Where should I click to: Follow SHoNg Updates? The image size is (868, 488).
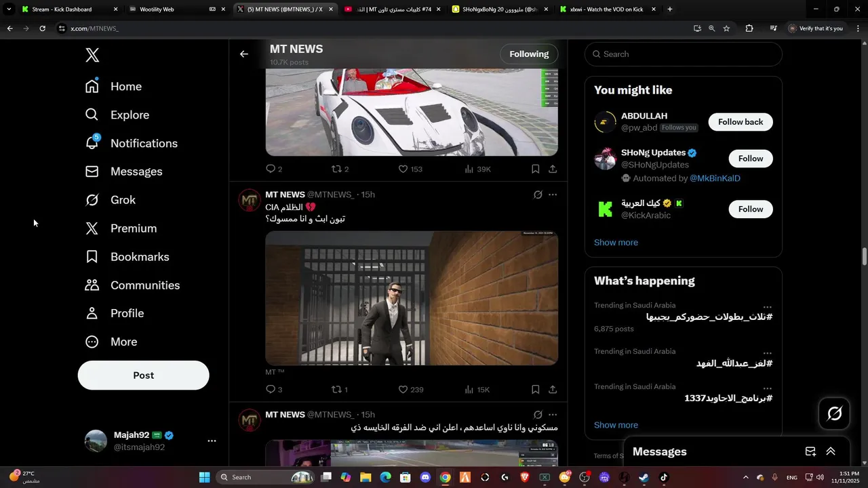pyautogui.click(x=751, y=159)
